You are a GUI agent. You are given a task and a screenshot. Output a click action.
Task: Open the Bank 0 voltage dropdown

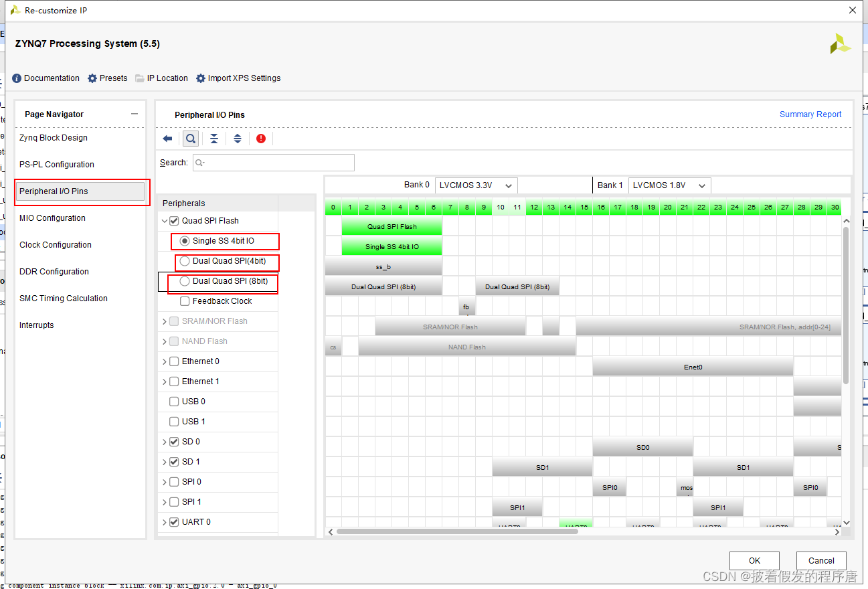tap(476, 185)
